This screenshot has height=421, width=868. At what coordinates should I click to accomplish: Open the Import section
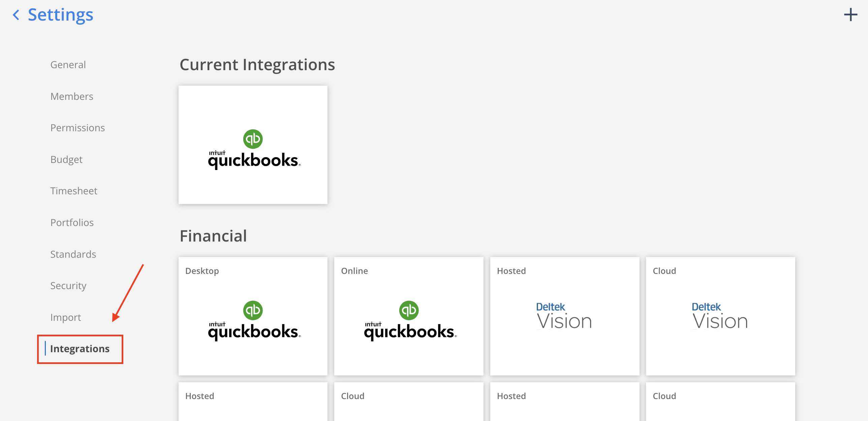66,317
